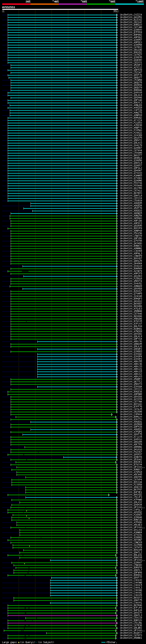The width and height of the screenshot is (146, 644).
Task: Click the purple bar for UniRef100_C5XJN1
Action: (63, 623)
